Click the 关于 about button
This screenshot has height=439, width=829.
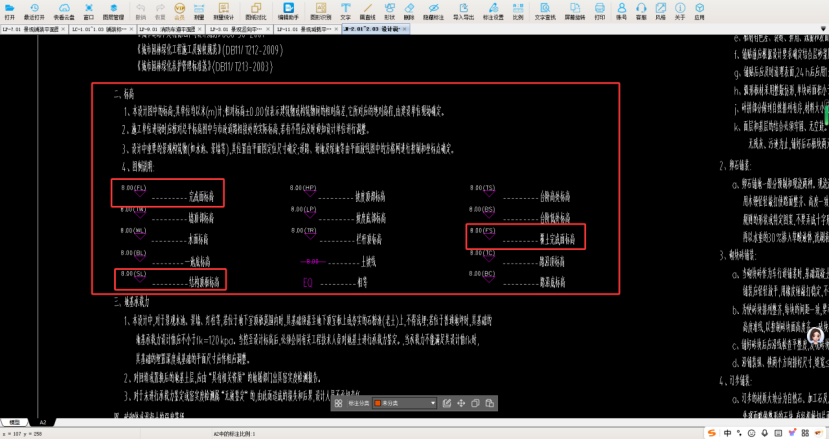click(x=679, y=11)
